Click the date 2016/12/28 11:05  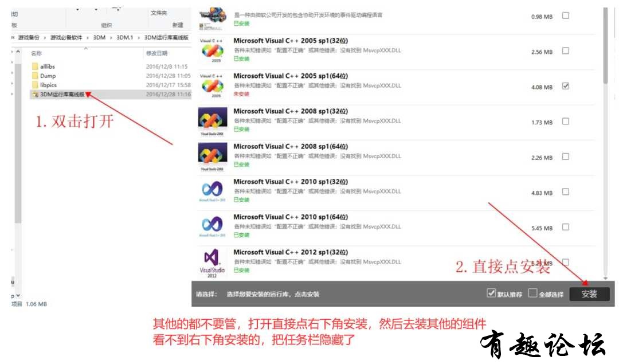tap(168, 76)
